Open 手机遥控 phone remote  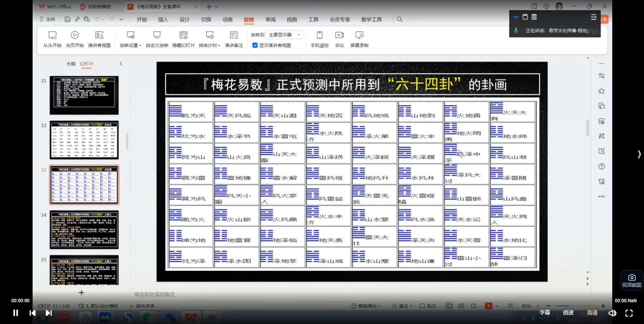click(x=320, y=39)
